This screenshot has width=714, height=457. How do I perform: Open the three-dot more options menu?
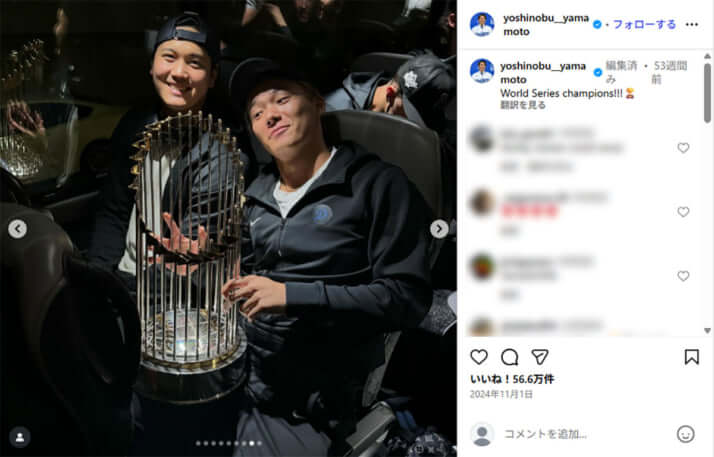(692, 25)
